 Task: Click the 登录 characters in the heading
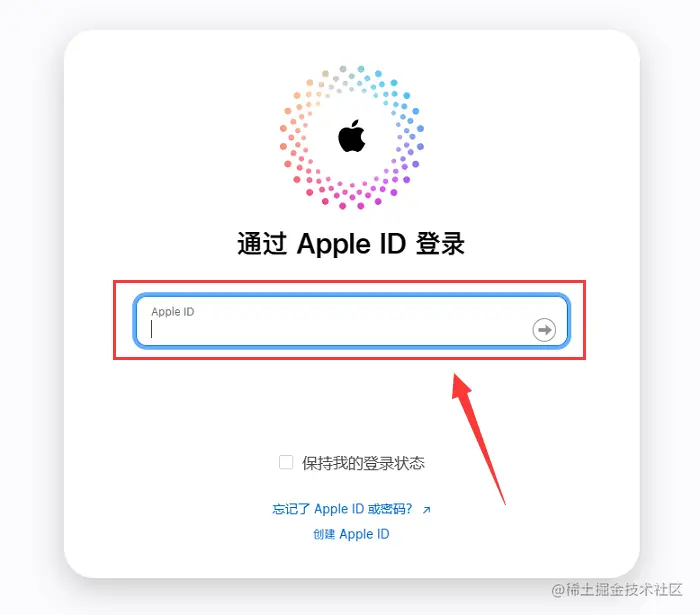440,244
